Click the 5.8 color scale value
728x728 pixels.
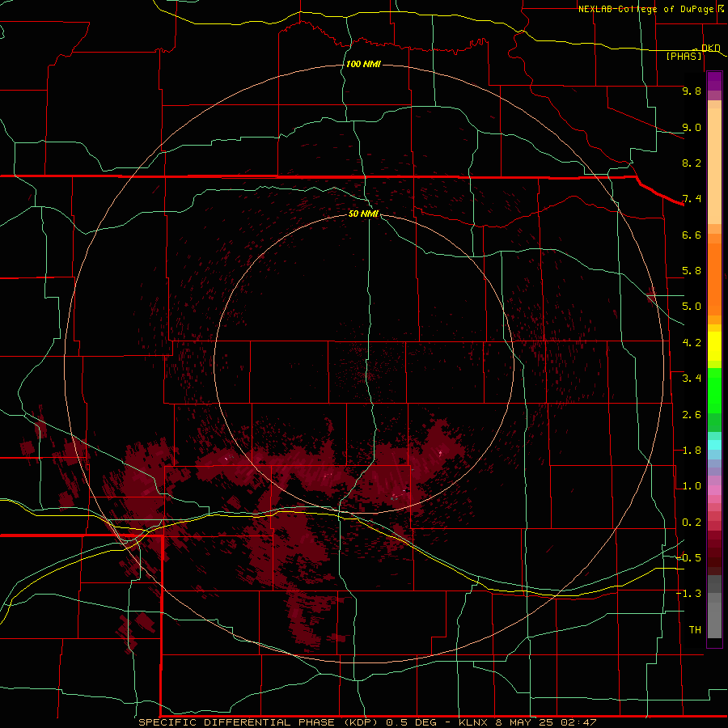click(x=692, y=271)
